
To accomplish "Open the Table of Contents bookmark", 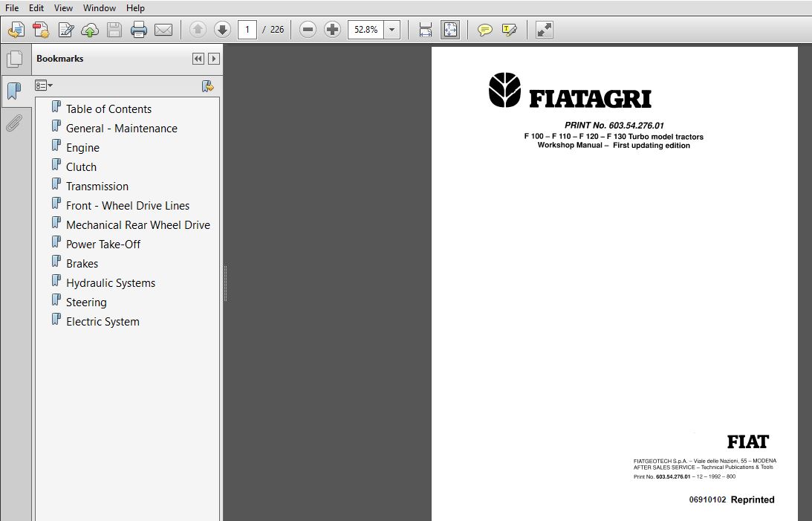I will click(108, 109).
